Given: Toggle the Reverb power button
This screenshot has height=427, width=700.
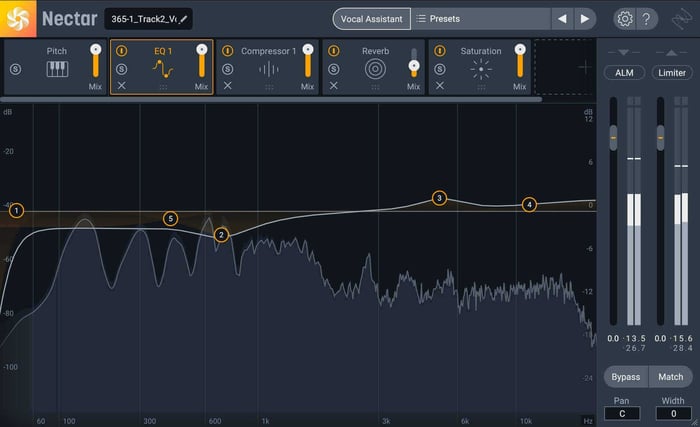Looking at the screenshot, I should 333,51.
